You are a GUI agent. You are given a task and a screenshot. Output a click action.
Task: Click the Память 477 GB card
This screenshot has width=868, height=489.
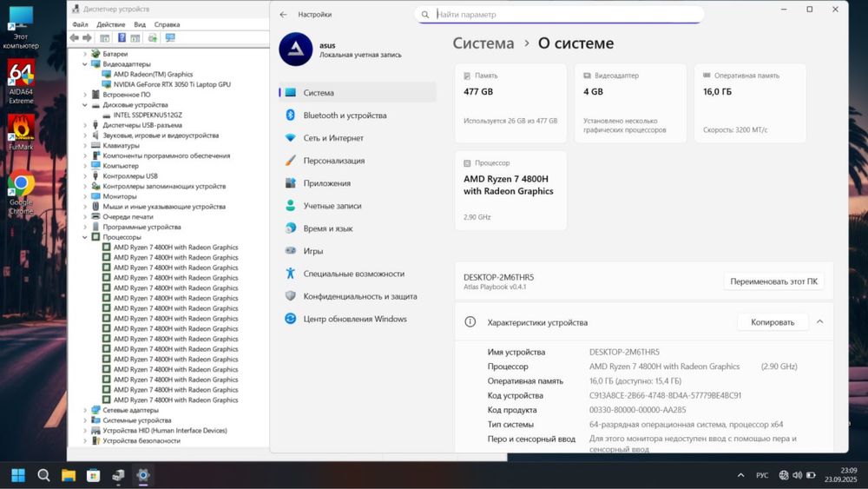point(511,103)
